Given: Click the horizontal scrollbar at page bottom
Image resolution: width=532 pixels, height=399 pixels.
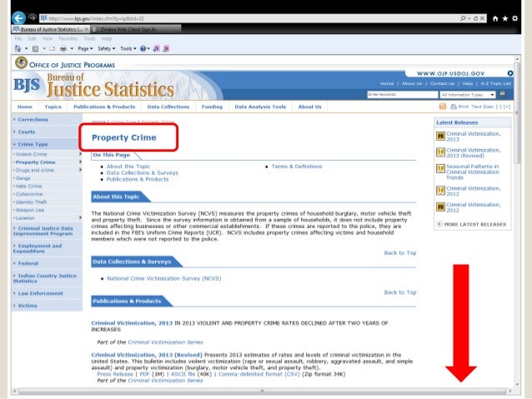Looking at the screenshot, I should (x=262, y=391).
